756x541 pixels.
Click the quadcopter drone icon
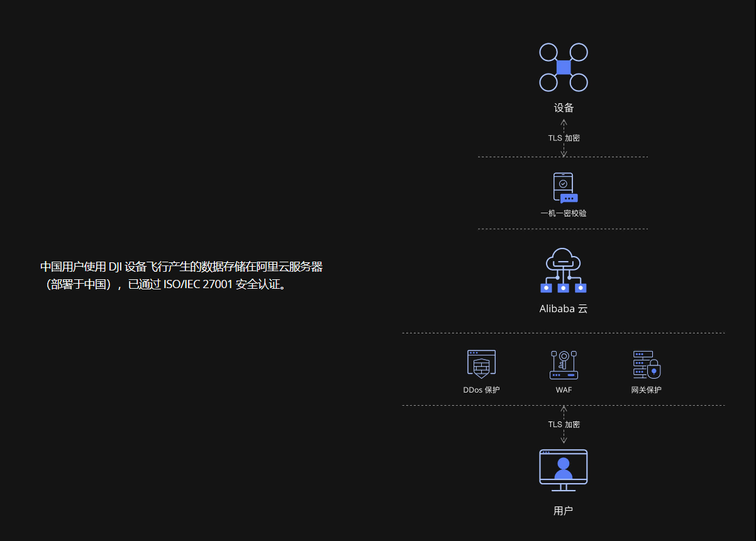pyautogui.click(x=564, y=67)
